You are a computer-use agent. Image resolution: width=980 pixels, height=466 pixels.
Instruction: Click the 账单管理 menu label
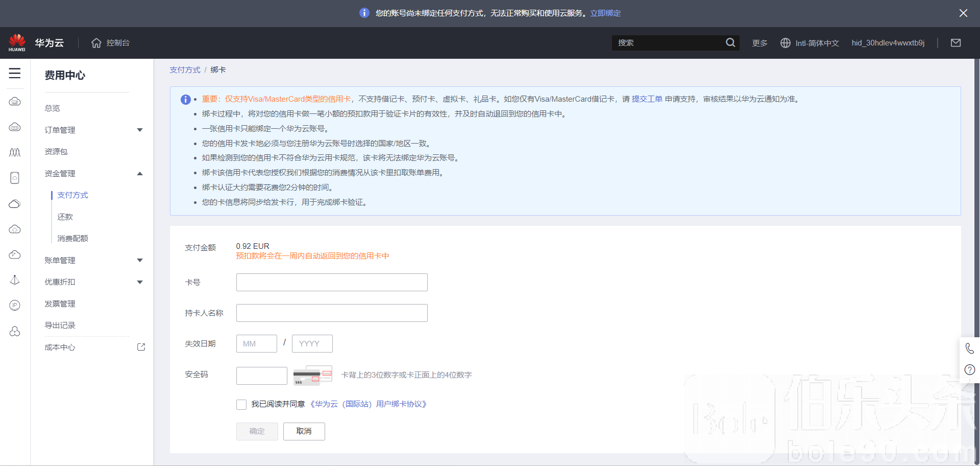(x=60, y=261)
